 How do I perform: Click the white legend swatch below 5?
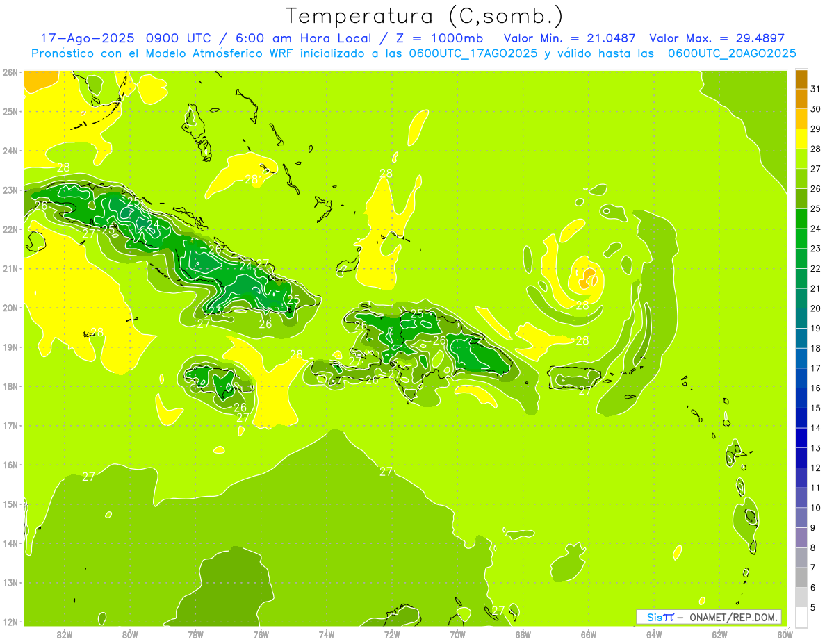click(801, 617)
